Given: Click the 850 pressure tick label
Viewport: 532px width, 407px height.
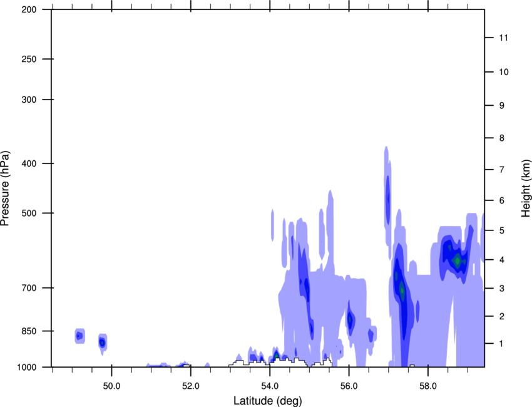Looking at the screenshot, I should tap(29, 331).
